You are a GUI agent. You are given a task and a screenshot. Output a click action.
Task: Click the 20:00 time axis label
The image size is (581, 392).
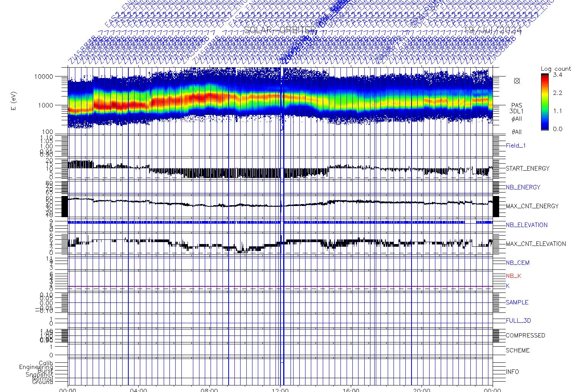422,390
